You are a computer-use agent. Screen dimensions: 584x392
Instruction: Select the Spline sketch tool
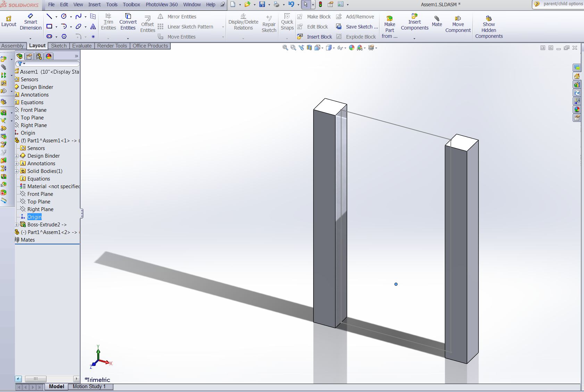(78, 16)
